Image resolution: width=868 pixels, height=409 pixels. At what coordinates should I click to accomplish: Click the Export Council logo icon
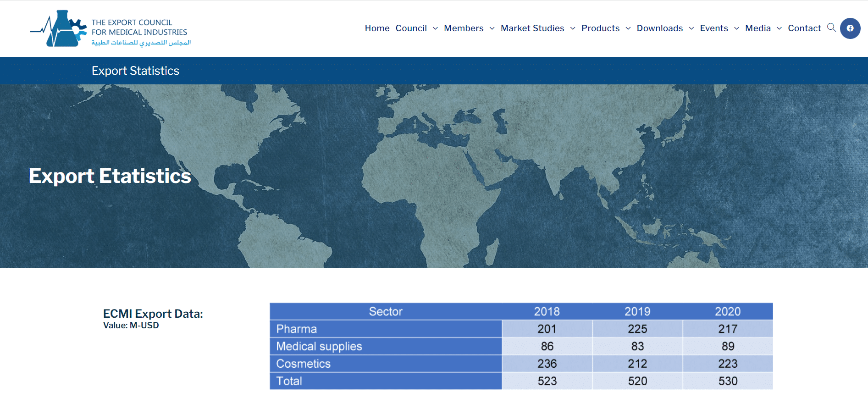(59, 28)
